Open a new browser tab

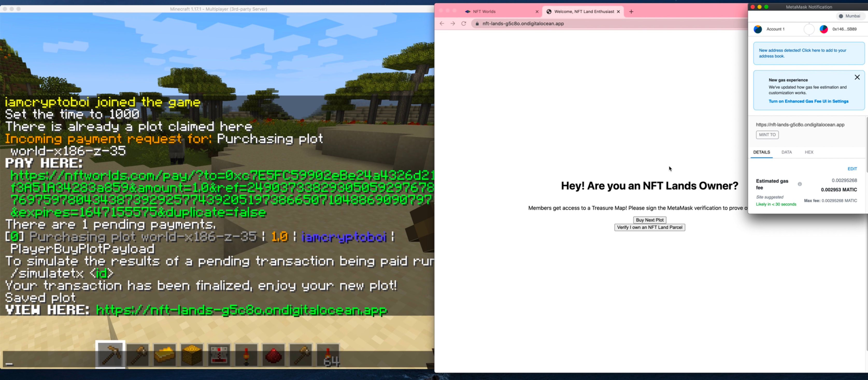[x=631, y=11]
